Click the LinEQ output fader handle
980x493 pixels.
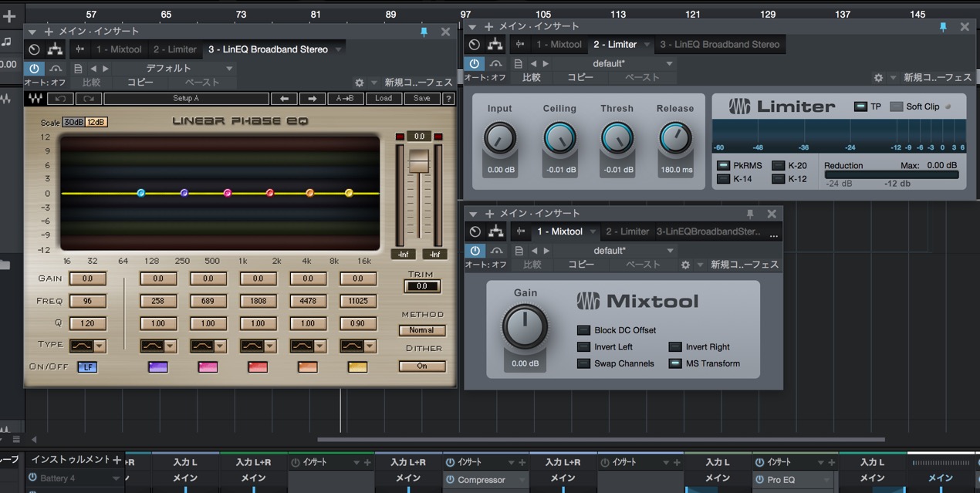click(418, 161)
